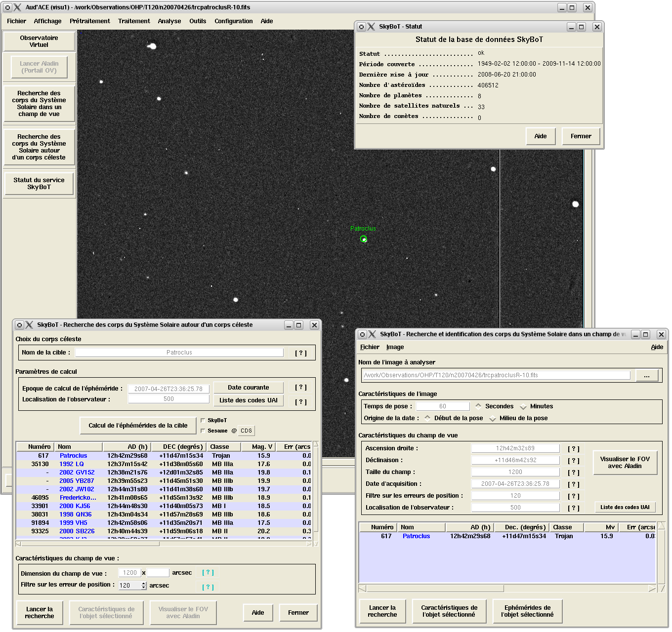672x632 pixels.
Task: Select the Minutes radio button
Action: pos(523,406)
